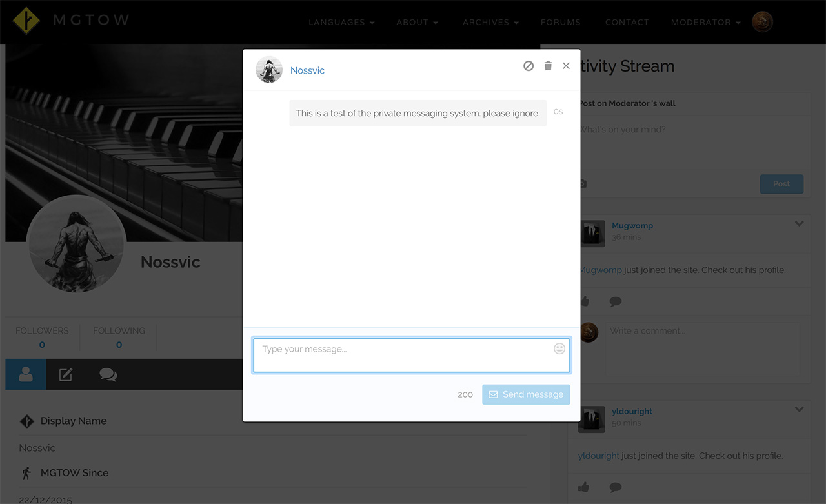Expand options chevron on Mugwomp's post
Screen dimensions: 826x504
tap(799, 224)
